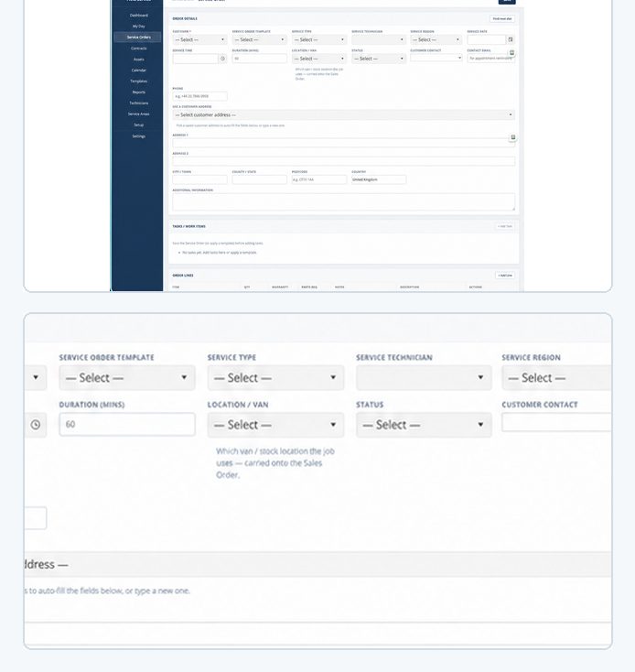Open Service Areas from the sidebar
Screen dimensions: 635x672
(139, 114)
